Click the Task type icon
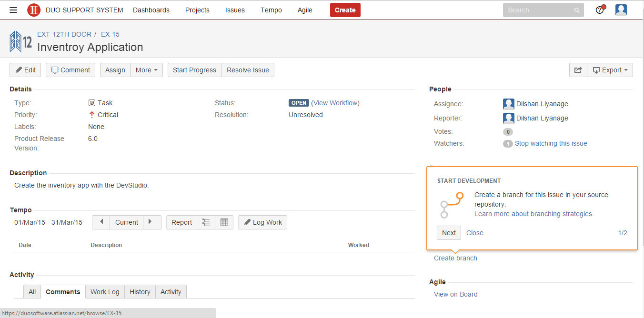 (92, 103)
